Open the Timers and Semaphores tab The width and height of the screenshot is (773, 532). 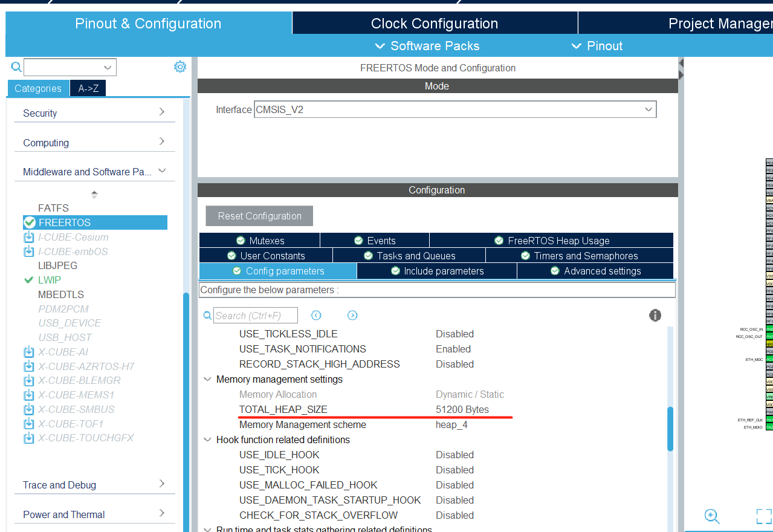[580, 256]
